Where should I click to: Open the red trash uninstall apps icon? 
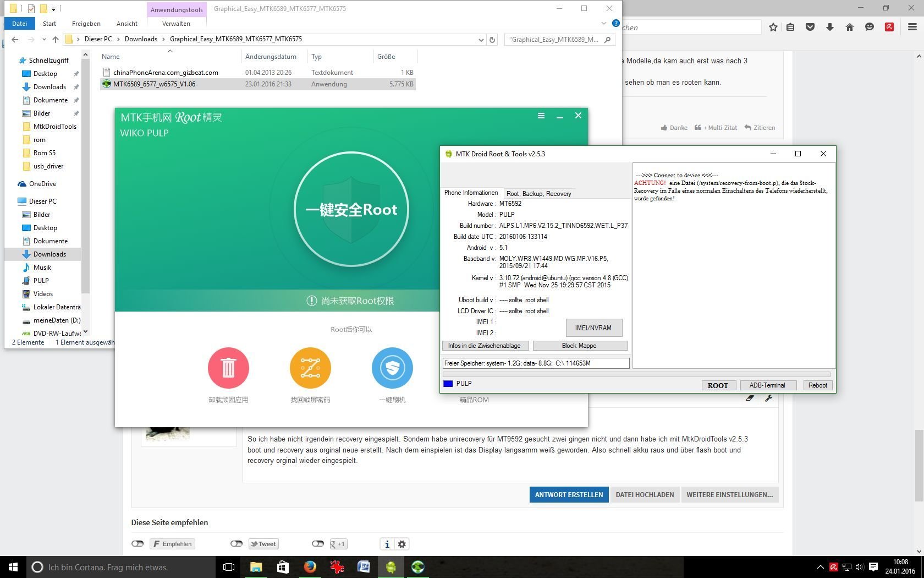pyautogui.click(x=228, y=368)
